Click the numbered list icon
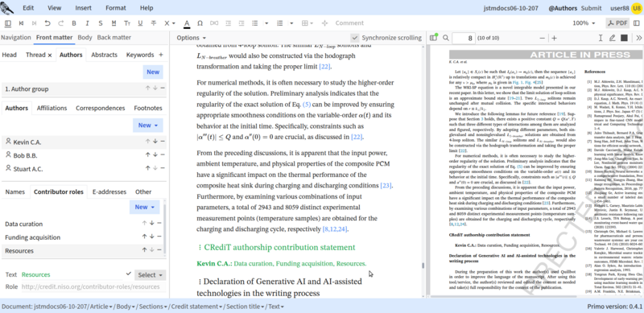This screenshot has width=644, height=313. 280,23
